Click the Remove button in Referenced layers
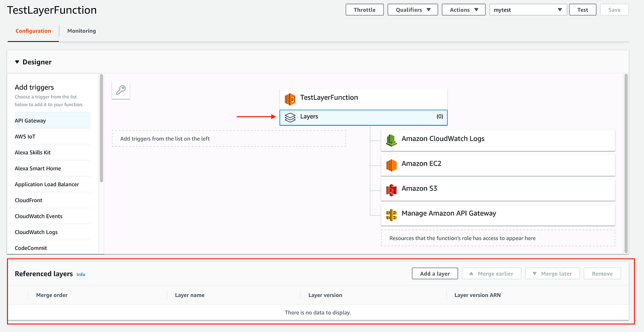 point(602,273)
